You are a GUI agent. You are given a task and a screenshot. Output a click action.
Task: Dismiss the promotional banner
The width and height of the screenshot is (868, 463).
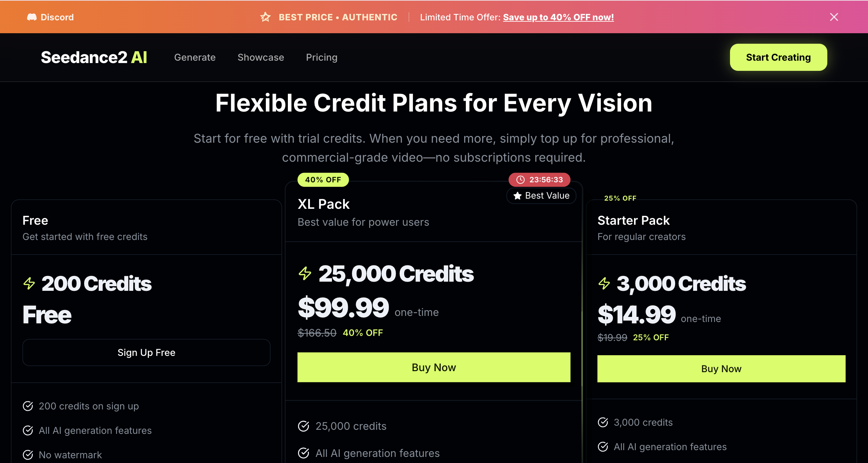click(x=834, y=17)
